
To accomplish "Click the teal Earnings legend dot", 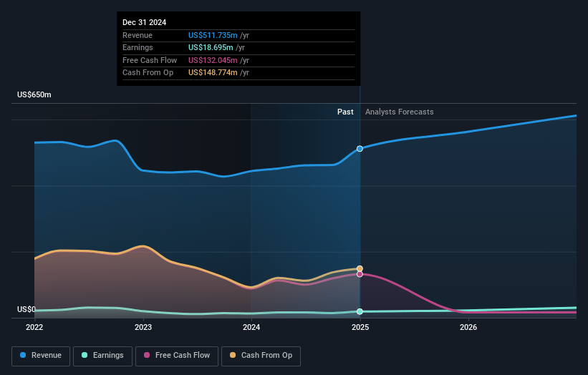I will pos(85,355).
